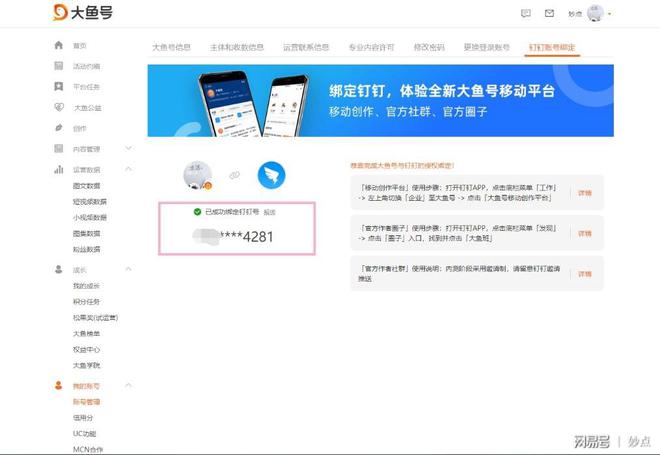The width and height of the screenshot is (660, 455).
Task: Expand the 内容管理 chevron
Action: tap(129, 148)
